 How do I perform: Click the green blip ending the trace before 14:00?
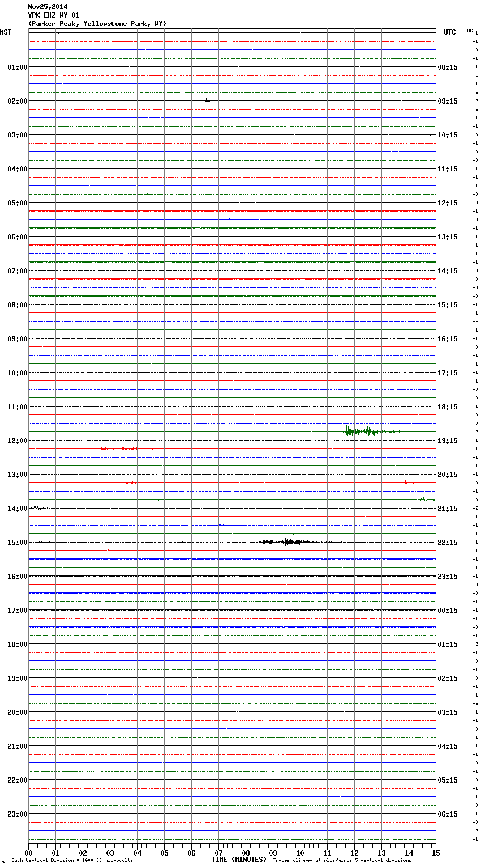(x=427, y=499)
